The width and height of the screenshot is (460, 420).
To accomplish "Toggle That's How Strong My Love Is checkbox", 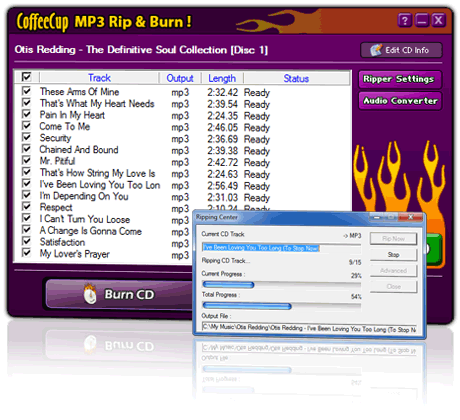I will tap(26, 172).
